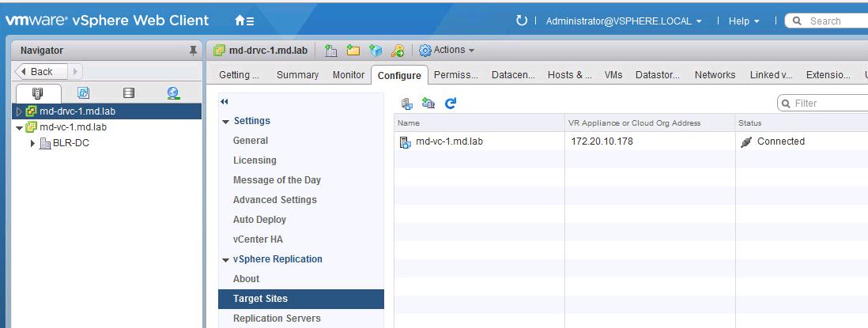868x328 pixels.
Task: Click the vCenter icon beside md-drvc-1.md.lab in tree
Action: click(32, 111)
